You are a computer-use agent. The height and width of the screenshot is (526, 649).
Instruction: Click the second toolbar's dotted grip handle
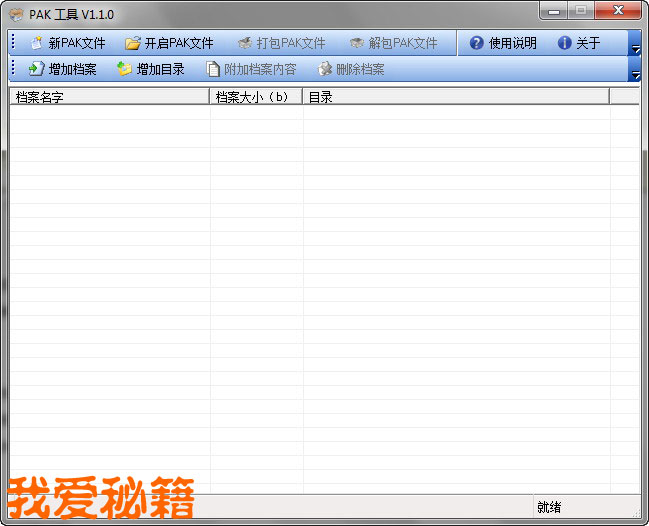(13, 69)
